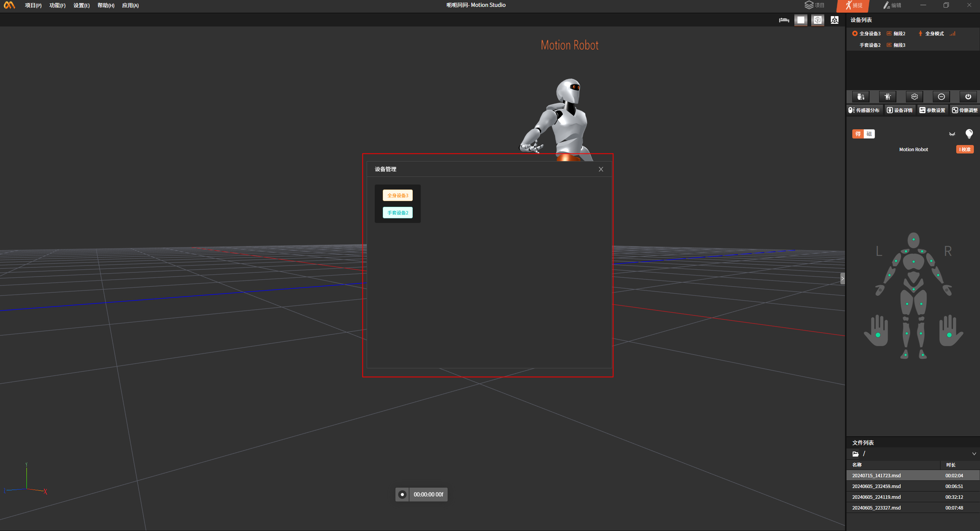Toggle the closed-eye visibility icon
This screenshot has height=531, width=980.
pos(952,134)
